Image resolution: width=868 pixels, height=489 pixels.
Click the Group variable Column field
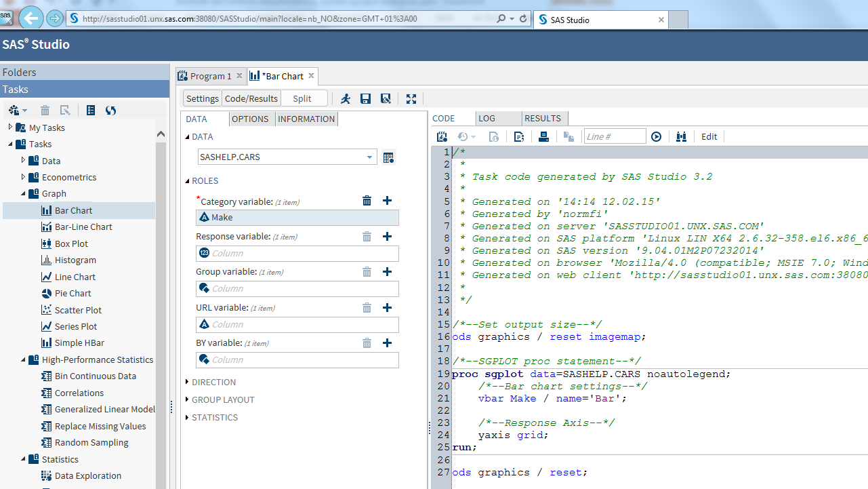click(297, 289)
